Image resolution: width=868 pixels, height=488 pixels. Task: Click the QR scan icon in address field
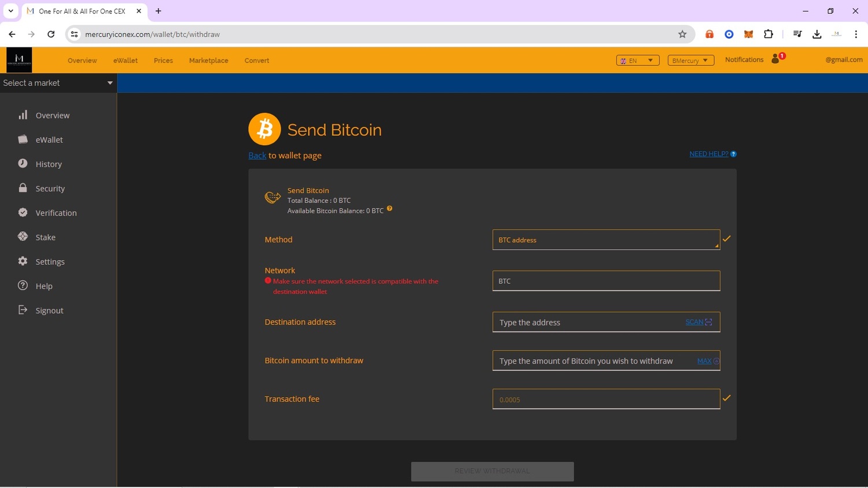pos(708,322)
